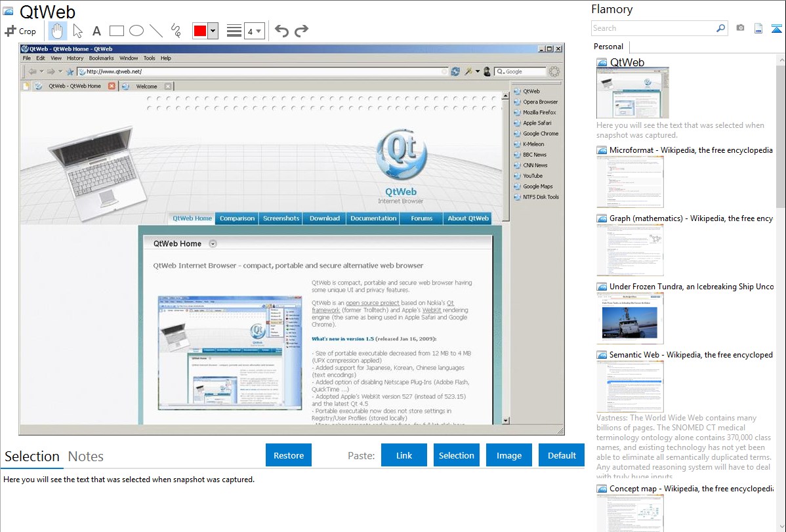786x532 pixels.
Task: Open the QtWeb snapshot thumbnail in sidebar
Action: (x=632, y=93)
